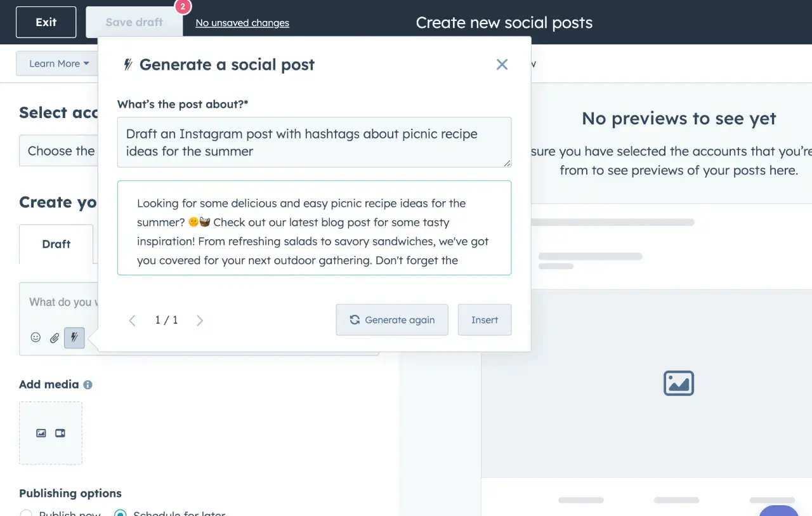Image resolution: width=812 pixels, height=516 pixels.
Task: Click the lightning bolt AI assistant icon
Action: [74, 338]
